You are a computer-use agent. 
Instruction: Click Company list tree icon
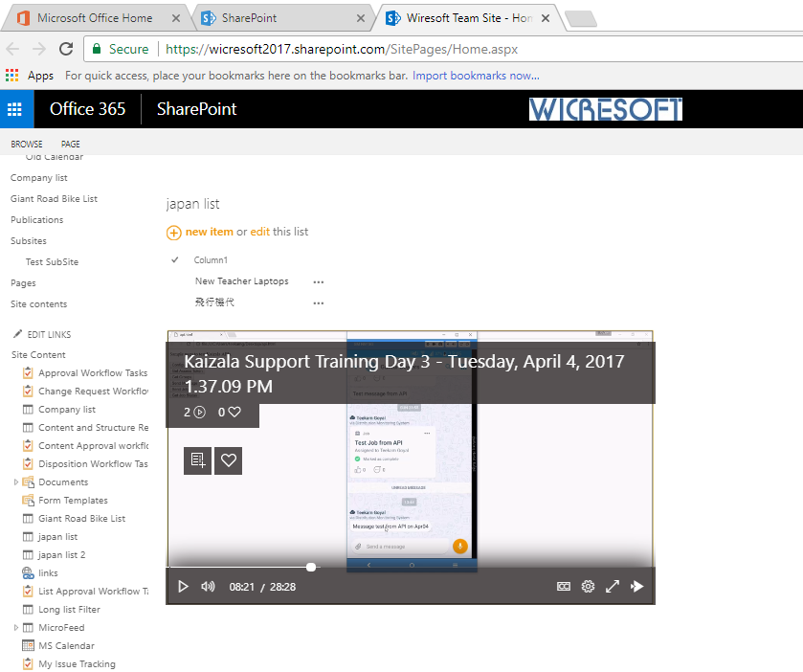(x=28, y=410)
